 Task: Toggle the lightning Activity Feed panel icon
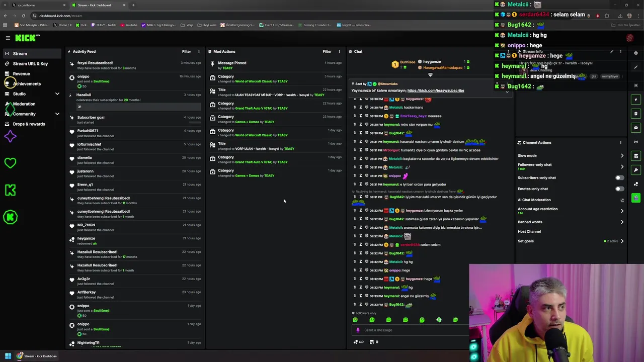(636, 100)
